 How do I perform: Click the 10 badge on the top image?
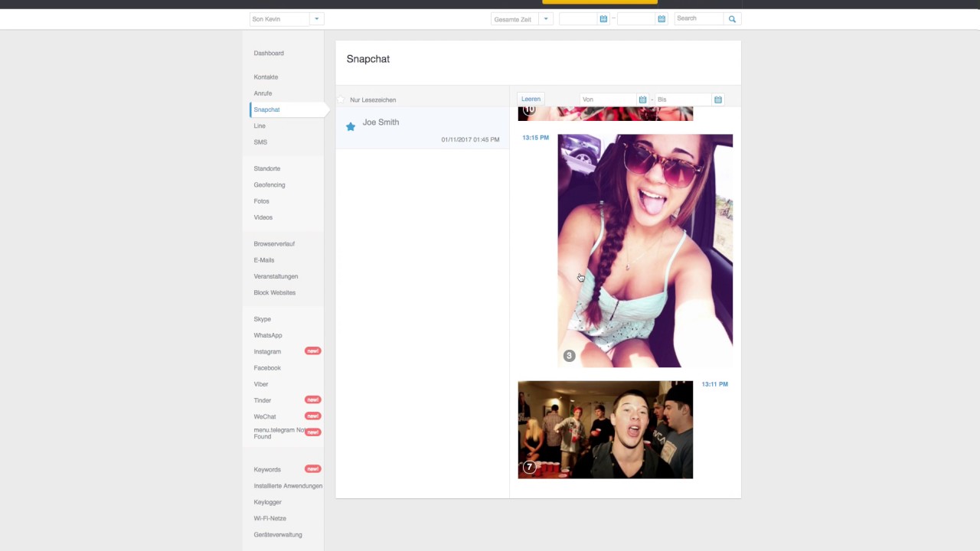[529, 110]
